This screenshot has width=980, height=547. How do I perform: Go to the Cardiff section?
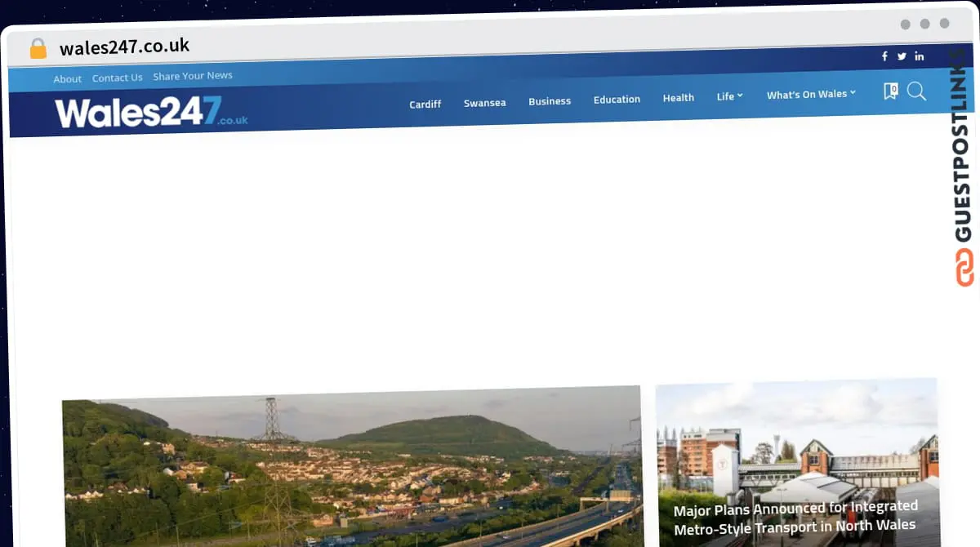pyautogui.click(x=425, y=104)
